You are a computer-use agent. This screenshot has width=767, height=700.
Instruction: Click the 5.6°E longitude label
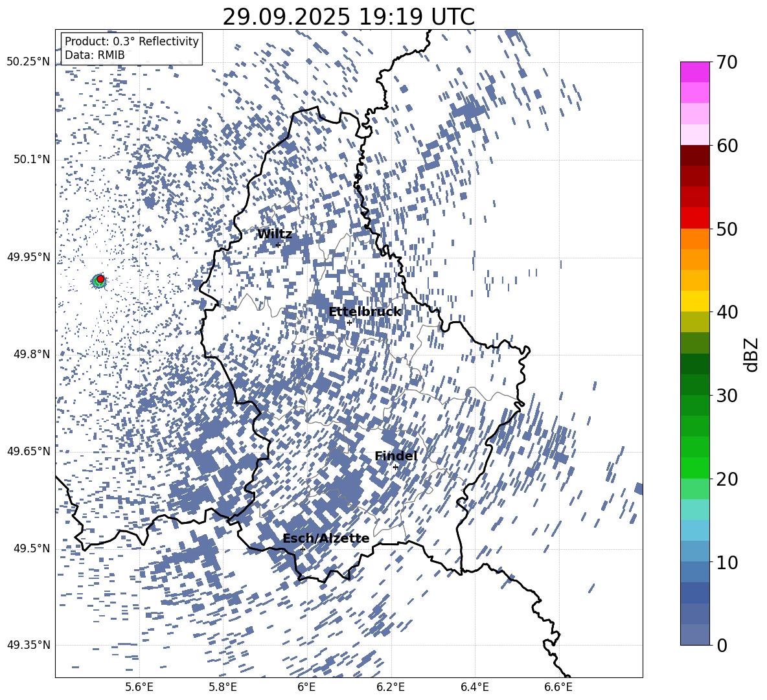point(139,688)
